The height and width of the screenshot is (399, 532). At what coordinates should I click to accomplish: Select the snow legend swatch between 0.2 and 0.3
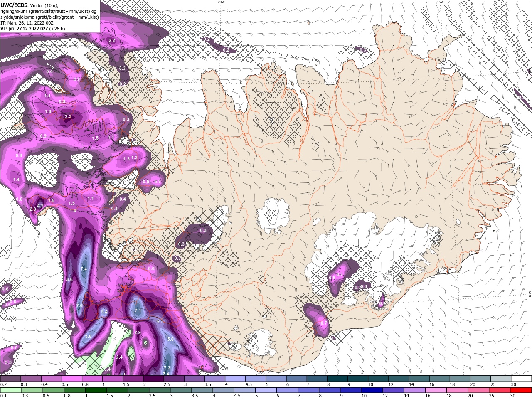(10, 379)
